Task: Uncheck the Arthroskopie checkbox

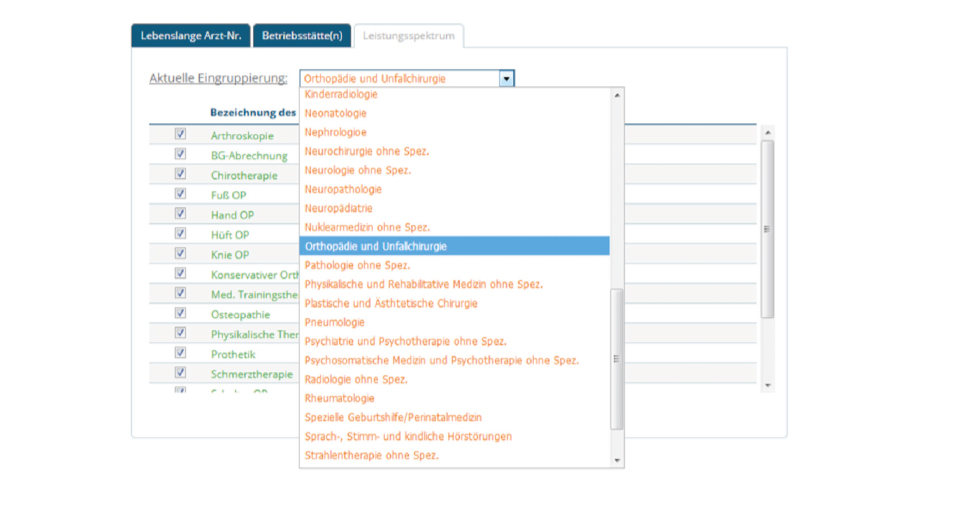Action: pyautogui.click(x=180, y=134)
